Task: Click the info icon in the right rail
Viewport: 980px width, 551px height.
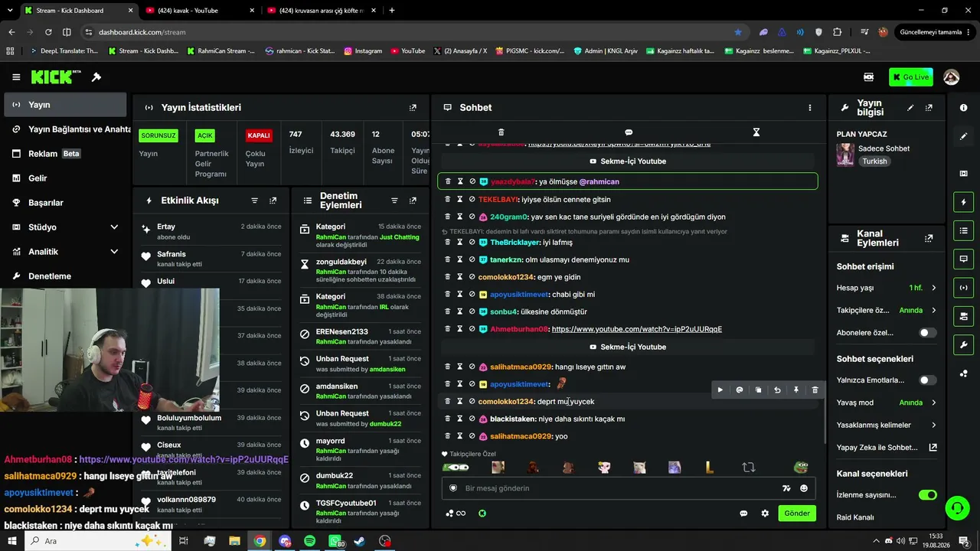Action: point(964,108)
